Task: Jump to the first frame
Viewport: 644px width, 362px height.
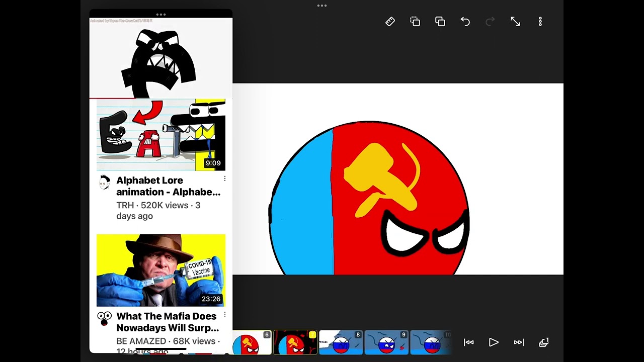Action: click(x=469, y=342)
